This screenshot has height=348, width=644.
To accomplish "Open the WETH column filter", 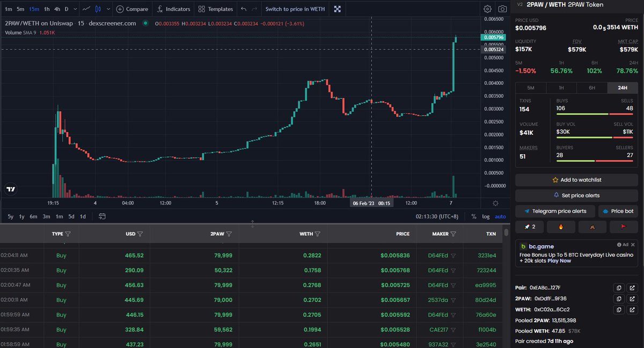I will coord(318,234).
